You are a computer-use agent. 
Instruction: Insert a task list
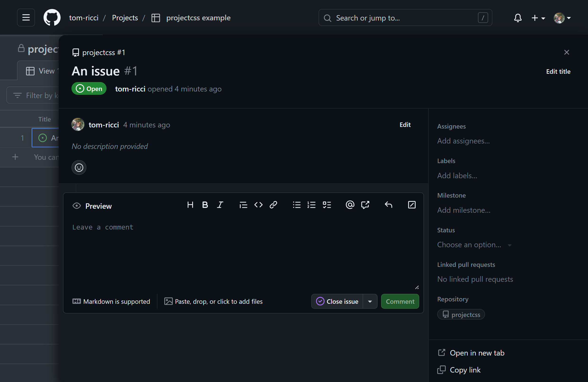(x=327, y=204)
